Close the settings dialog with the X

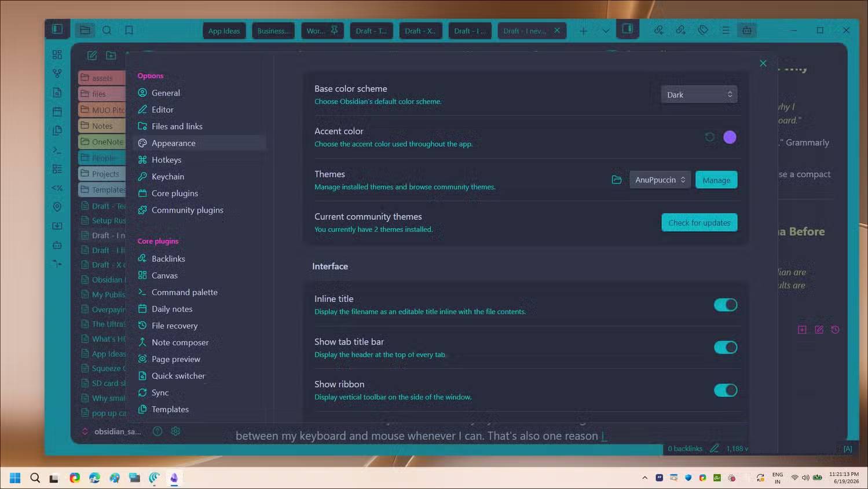point(763,63)
